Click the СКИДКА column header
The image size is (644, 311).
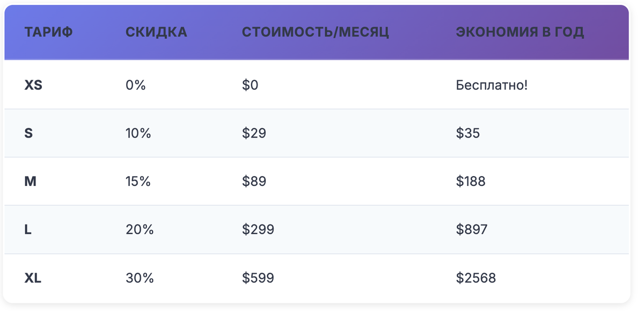click(156, 32)
